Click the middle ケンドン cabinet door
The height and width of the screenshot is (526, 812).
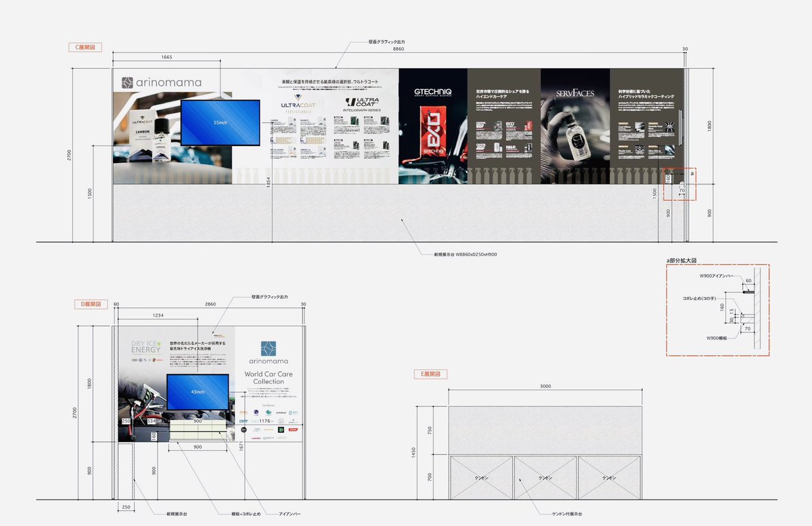point(545,477)
